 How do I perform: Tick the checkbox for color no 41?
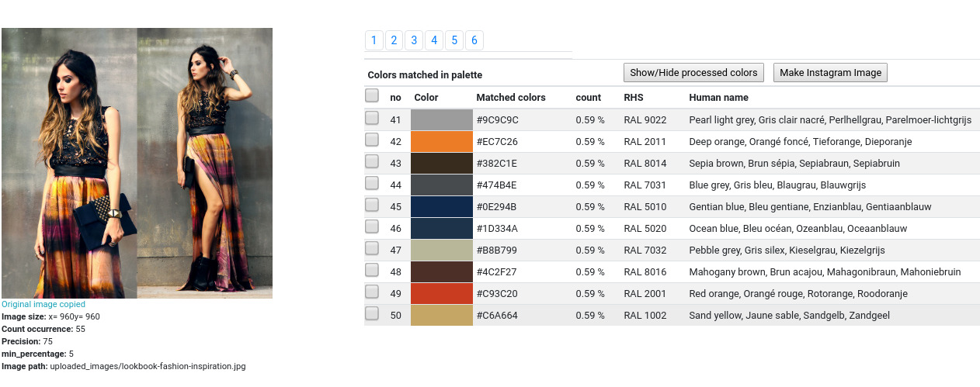click(x=372, y=118)
